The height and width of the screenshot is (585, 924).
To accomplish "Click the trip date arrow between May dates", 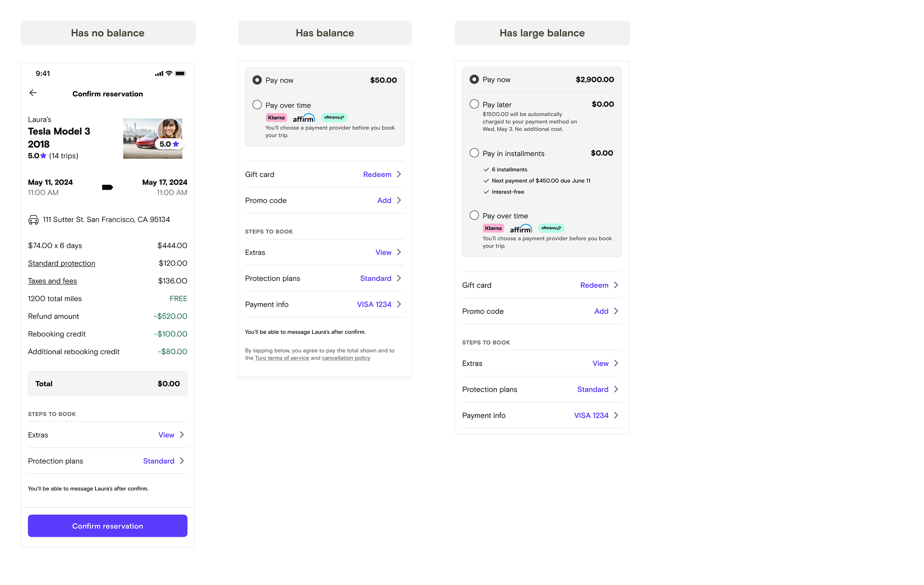I will 107,187.
